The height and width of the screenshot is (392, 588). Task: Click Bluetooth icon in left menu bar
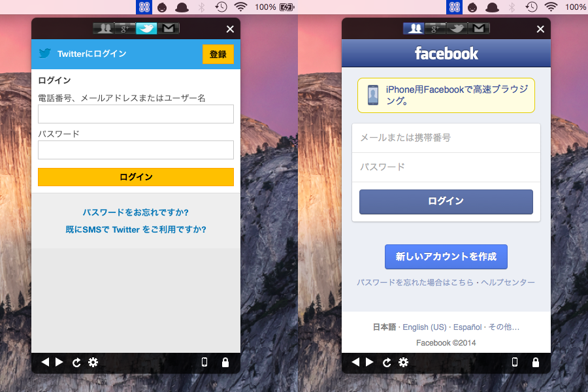[201, 7]
